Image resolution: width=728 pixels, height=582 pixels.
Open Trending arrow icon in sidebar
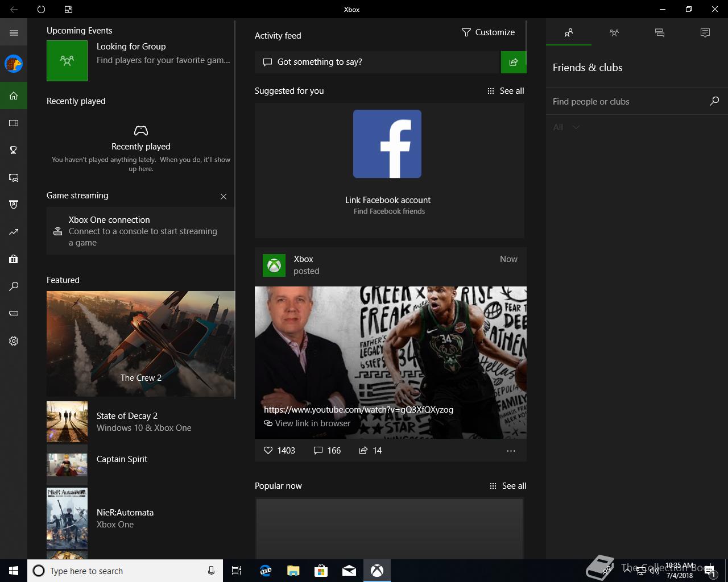(x=14, y=232)
